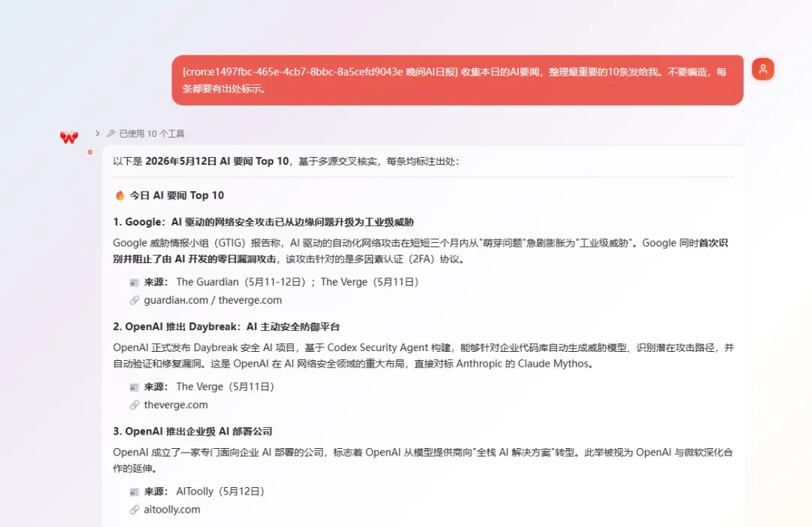812x527 pixels.
Task: Open the aitoolly.com link
Action: click(172, 510)
